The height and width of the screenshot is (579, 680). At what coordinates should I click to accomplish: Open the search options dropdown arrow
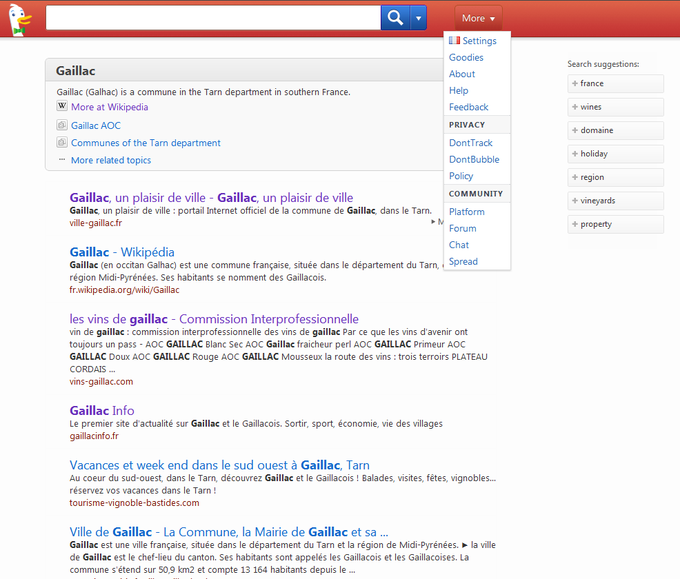418,18
